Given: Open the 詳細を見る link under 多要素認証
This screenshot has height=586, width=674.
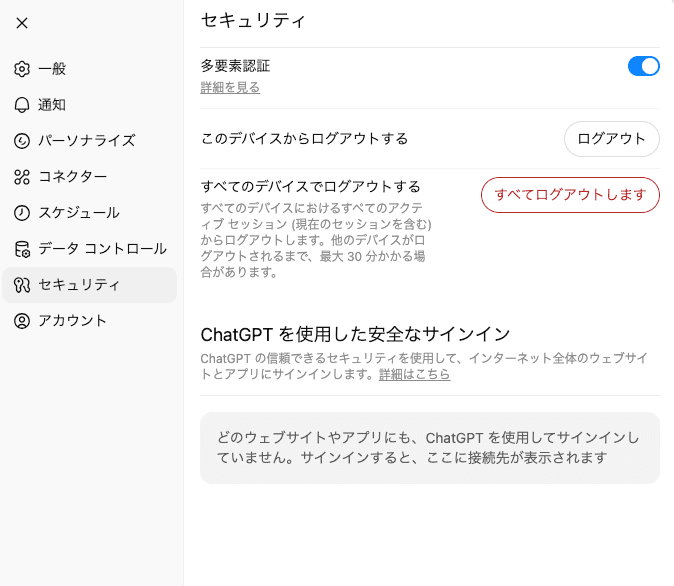Looking at the screenshot, I should point(230,88).
